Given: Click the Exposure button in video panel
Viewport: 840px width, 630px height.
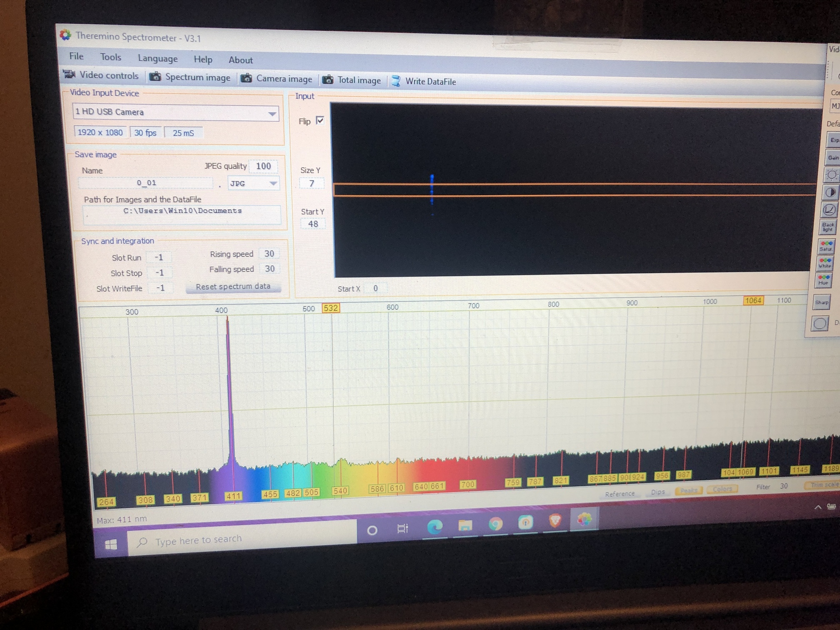Looking at the screenshot, I should (x=833, y=140).
